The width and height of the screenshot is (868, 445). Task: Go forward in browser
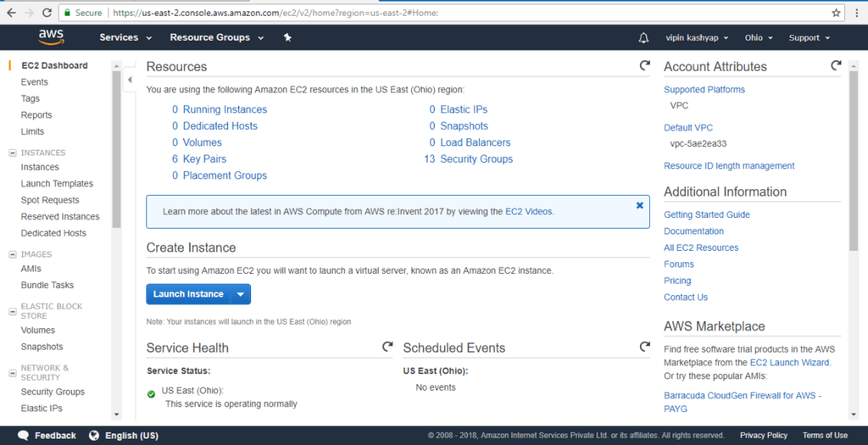[x=30, y=12]
